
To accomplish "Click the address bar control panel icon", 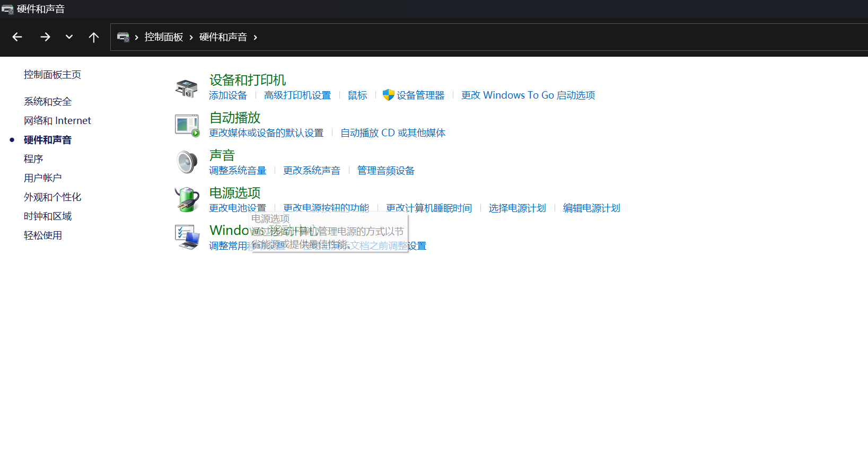I will [x=123, y=37].
